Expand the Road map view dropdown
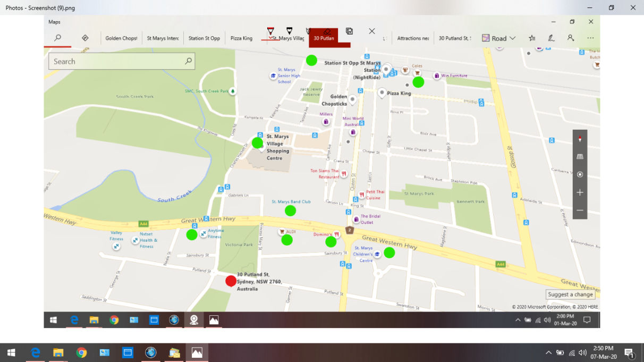This screenshot has height=362, width=644. (x=498, y=38)
